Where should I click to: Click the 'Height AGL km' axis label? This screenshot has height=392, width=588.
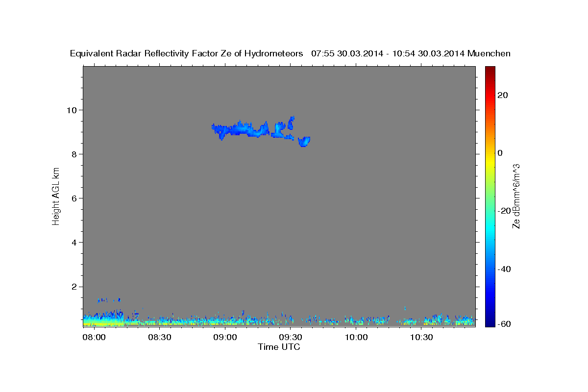coord(56,196)
